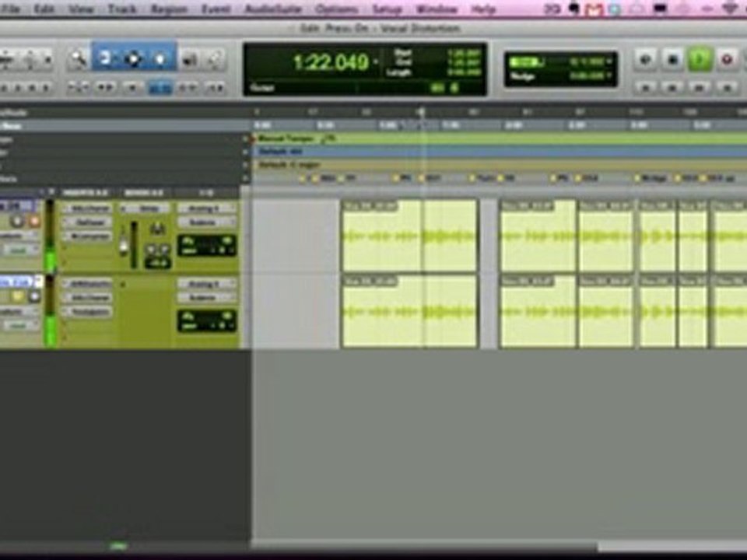Open the AudioSuite menu
Screen dimensions: 747x560
(273, 9)
